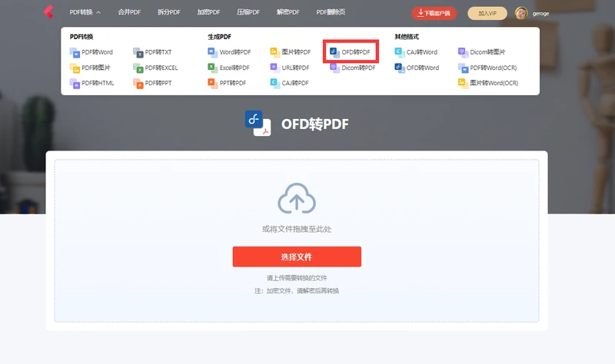Go to 压缩PDF in the navigation

pos(248,12)
